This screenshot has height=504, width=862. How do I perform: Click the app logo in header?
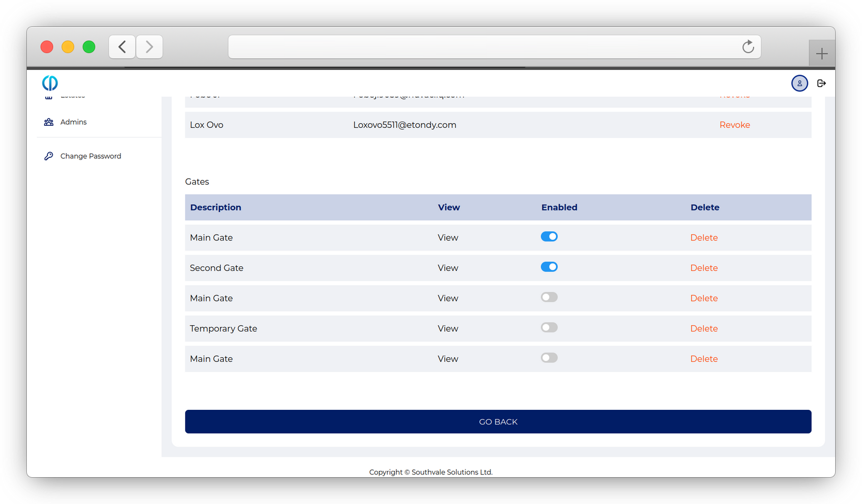pos(50,83)
